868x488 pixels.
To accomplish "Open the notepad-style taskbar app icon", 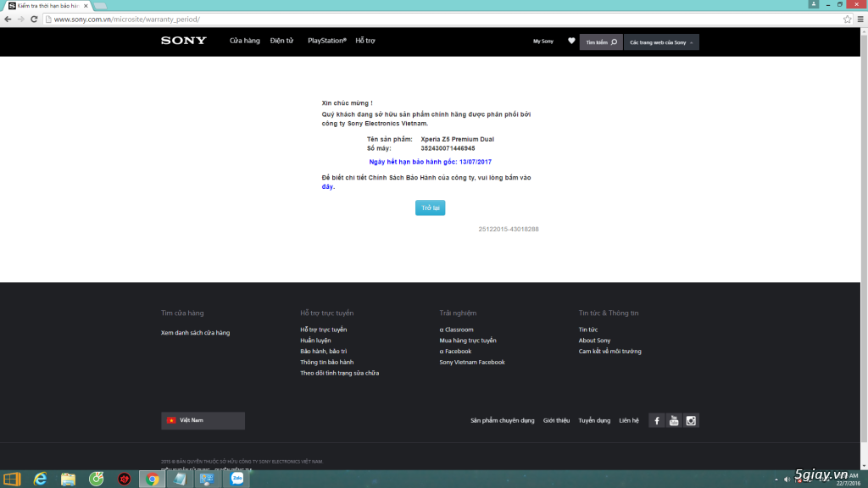I will point(180,480).
